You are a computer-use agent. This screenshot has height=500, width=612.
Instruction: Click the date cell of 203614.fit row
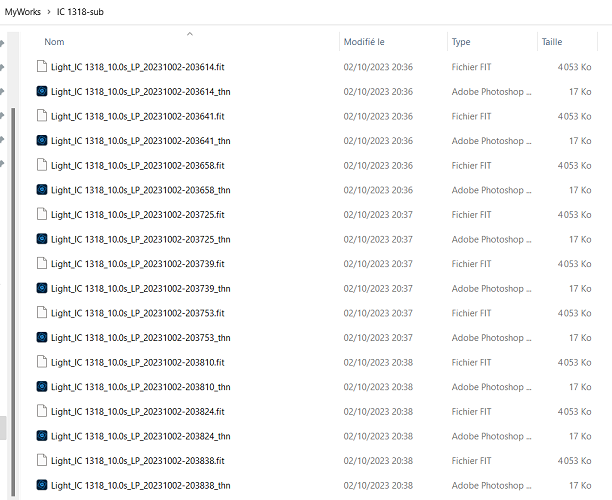point(378,67)
